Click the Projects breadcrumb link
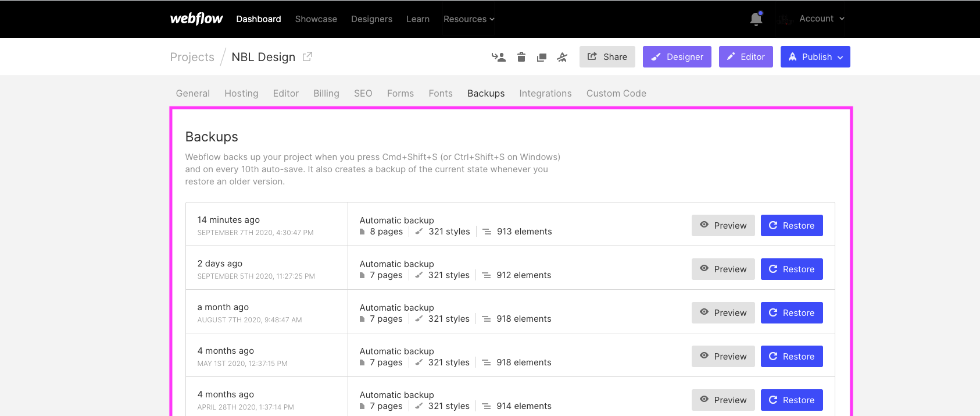This screenshot has width=980, height=416. point(192,57)
